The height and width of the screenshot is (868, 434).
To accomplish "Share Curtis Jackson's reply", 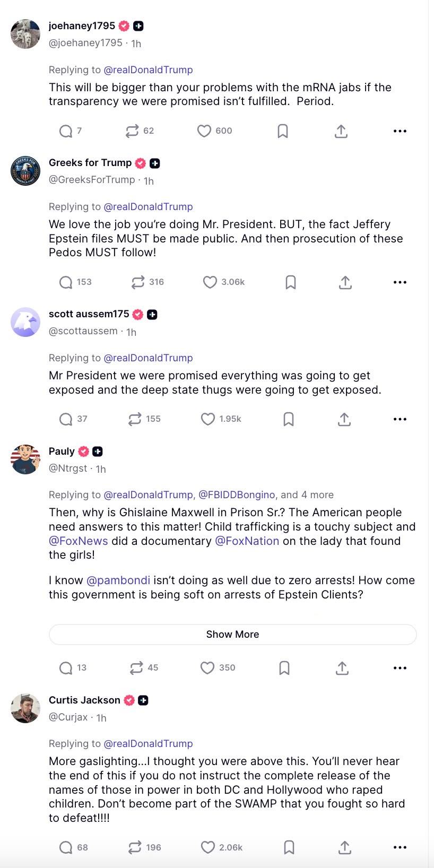I will [345, 847].
